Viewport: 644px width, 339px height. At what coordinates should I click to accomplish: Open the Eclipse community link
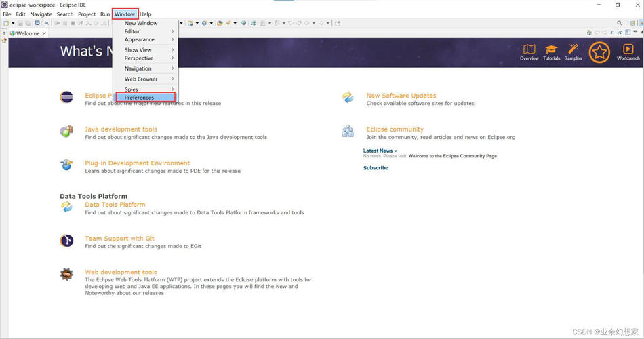395,129
